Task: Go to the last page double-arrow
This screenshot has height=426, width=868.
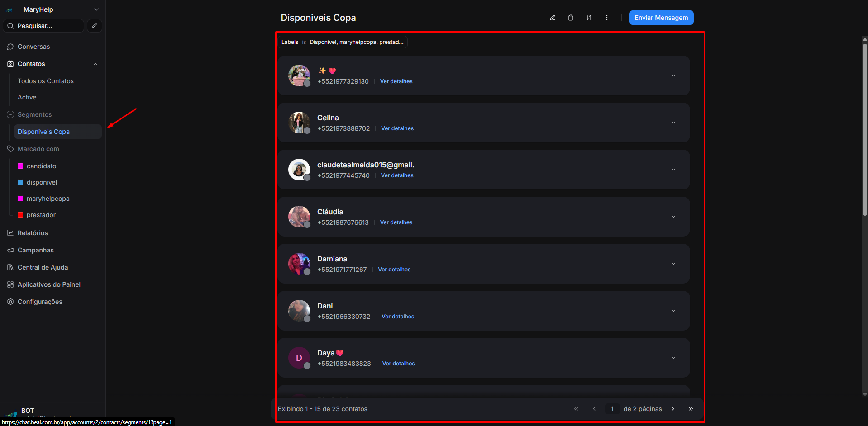Action: pyautogui.click(x=691, y=409)
